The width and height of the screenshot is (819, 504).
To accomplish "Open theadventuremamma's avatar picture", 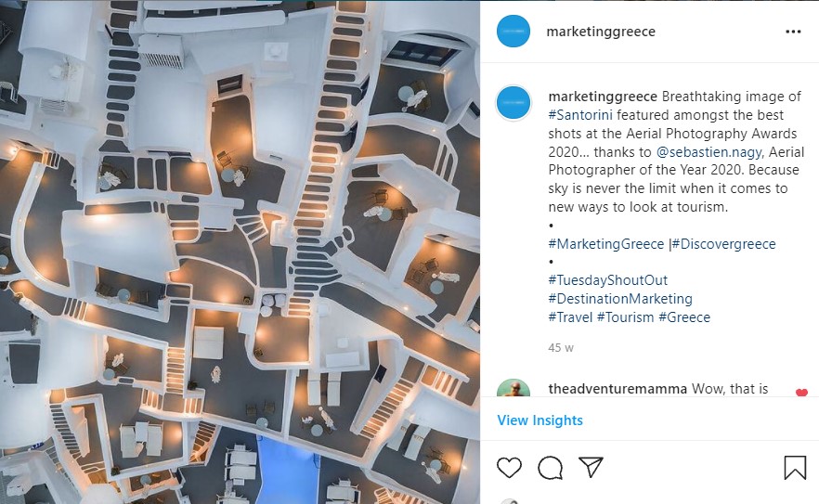I will coord(513,388).
